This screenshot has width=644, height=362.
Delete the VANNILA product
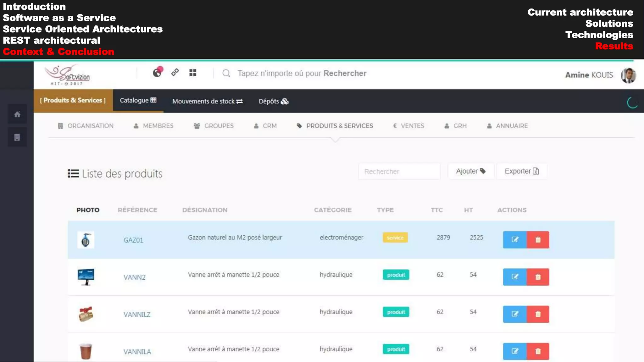pos(538,351)
